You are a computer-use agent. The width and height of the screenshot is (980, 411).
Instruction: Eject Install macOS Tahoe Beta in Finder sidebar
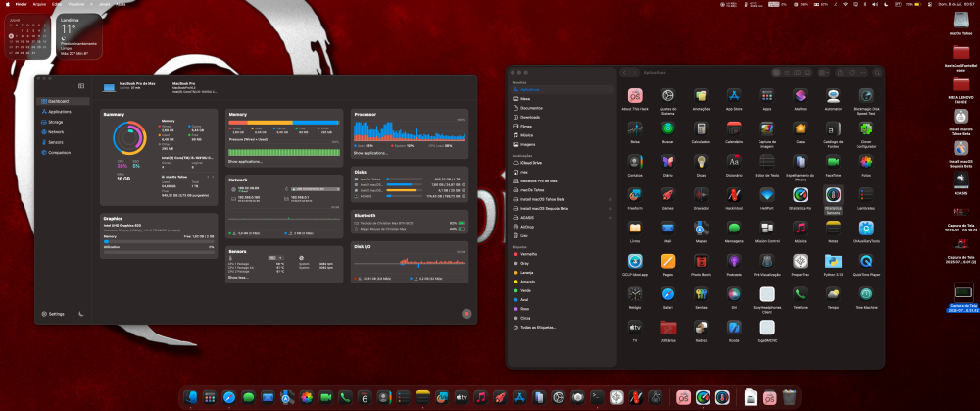(x=610, y=199)
